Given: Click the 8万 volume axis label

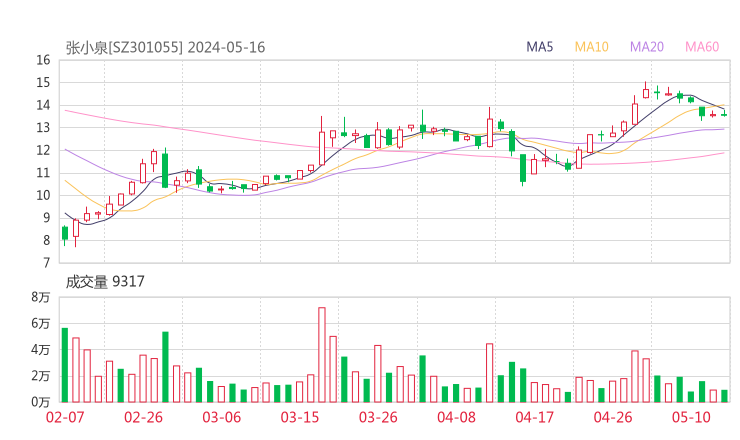Looking at the screenshot, I should click(41, 297).
